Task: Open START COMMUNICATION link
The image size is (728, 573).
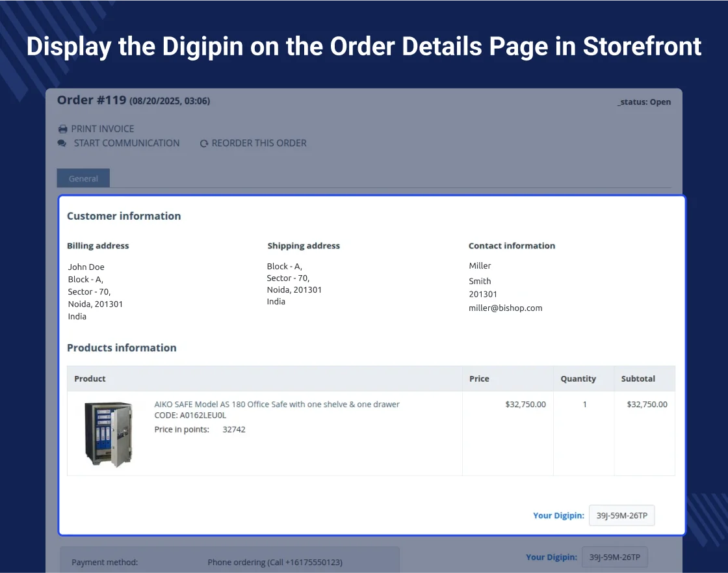Action: coord(127,143)
